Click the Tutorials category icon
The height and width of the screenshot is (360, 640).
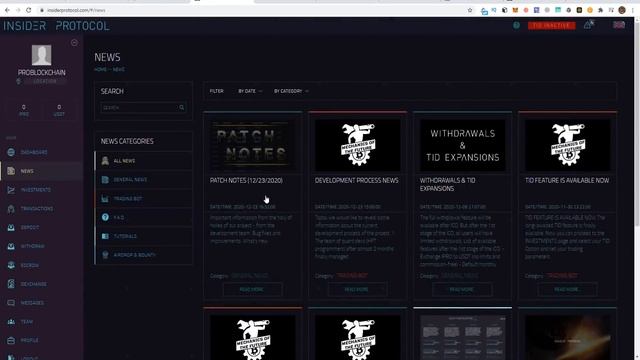[x=105, y=236]
